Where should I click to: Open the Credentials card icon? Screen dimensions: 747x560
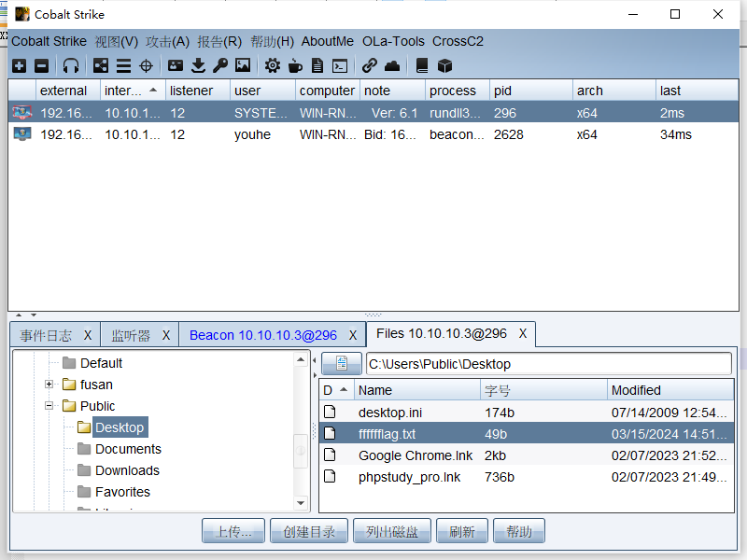click(176, 65)
